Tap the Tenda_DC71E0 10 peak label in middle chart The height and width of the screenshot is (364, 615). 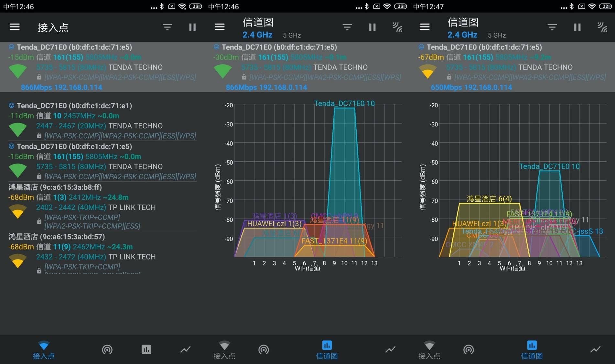344,103
